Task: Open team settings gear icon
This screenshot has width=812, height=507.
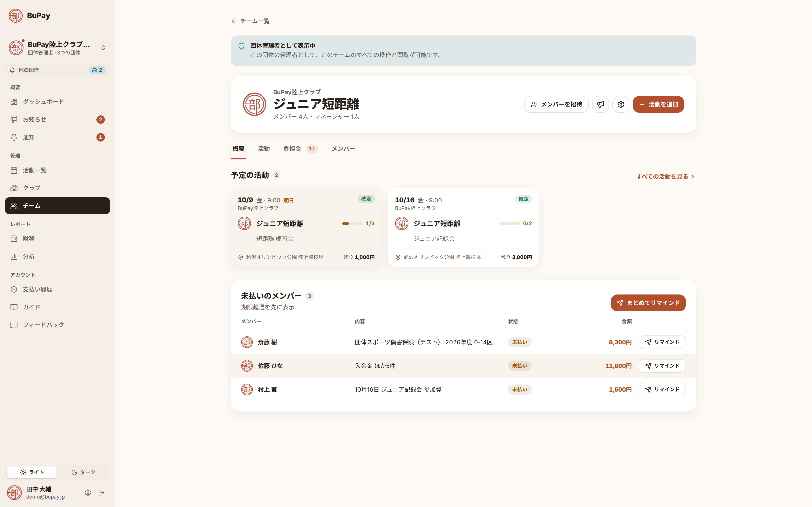Action: (621, 104)
